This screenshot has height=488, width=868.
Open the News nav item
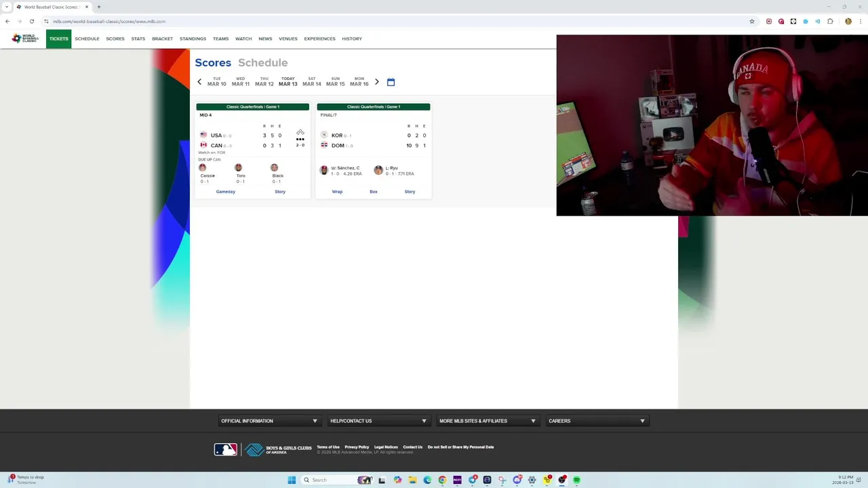tap(265, 39)
